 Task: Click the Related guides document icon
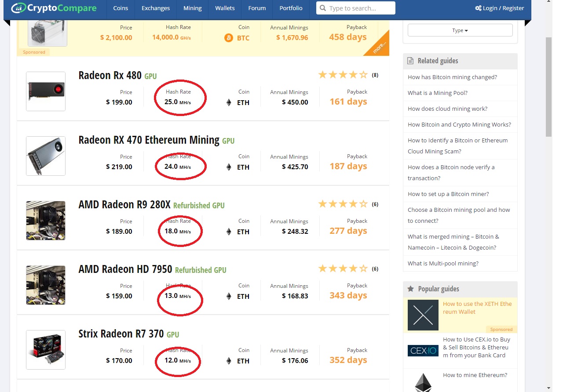(x=410, y=61)
